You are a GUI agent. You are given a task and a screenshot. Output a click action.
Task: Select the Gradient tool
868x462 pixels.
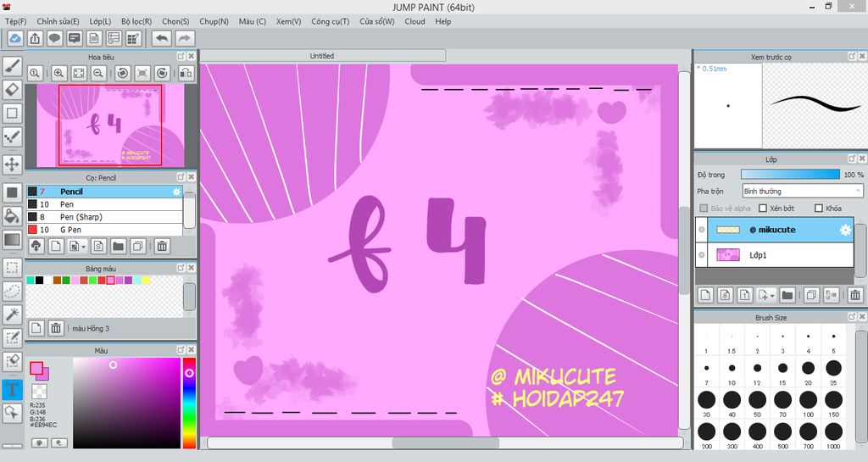[x=12, y=240]
